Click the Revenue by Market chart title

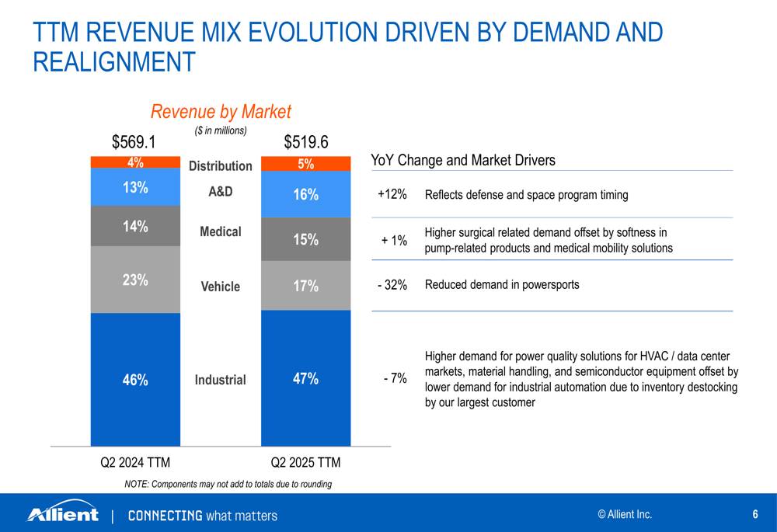tap(221, 112)
